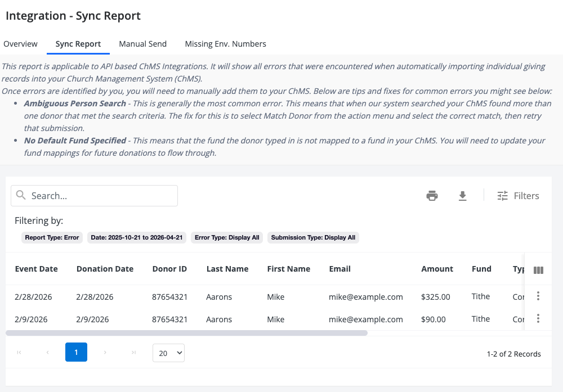This screenshot has height=392, width=563.
Task: Expand the page size dropdown showing 20
Action: (x=168, y=353)
